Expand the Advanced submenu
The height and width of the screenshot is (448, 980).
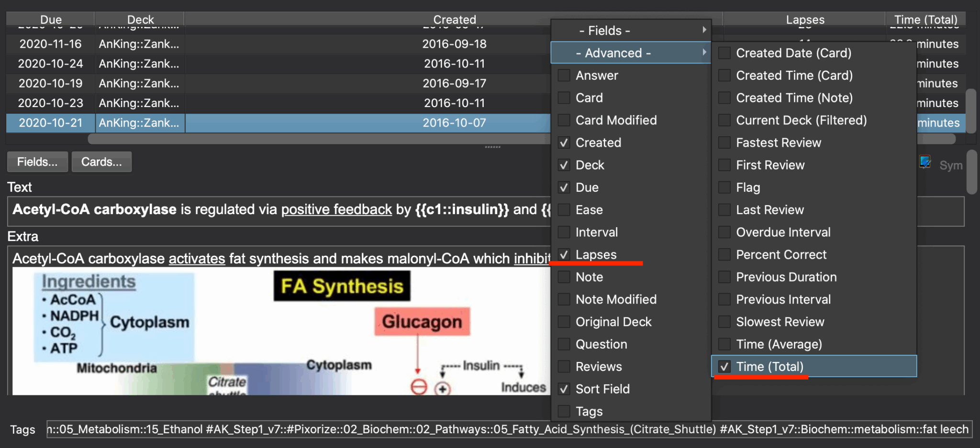pos(631,53)
